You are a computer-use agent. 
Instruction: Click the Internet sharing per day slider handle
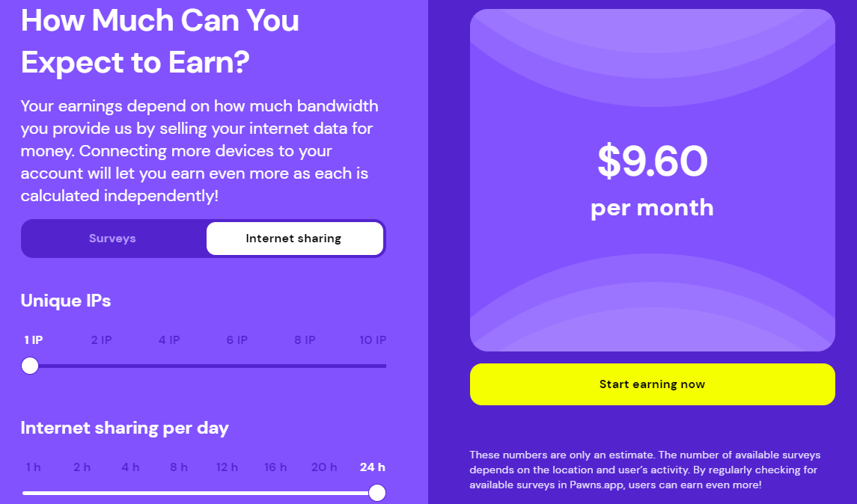pyautogui.click(x=377, y=493)
